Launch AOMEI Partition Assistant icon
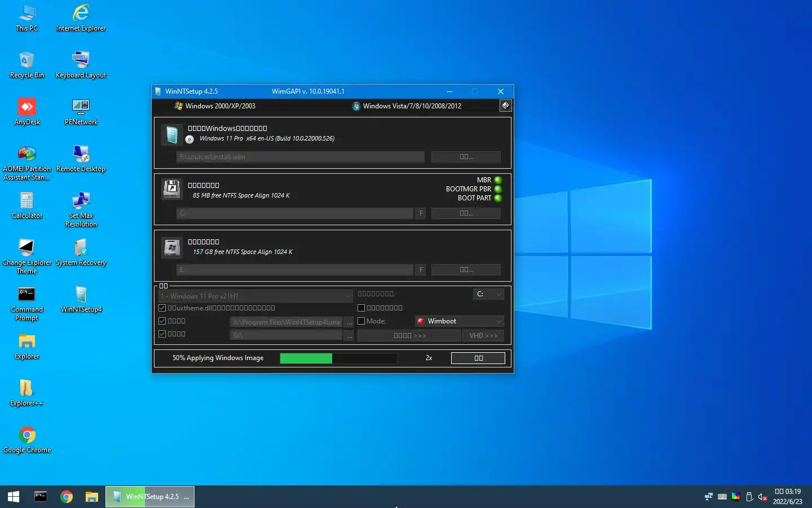 tap(27, 164)
